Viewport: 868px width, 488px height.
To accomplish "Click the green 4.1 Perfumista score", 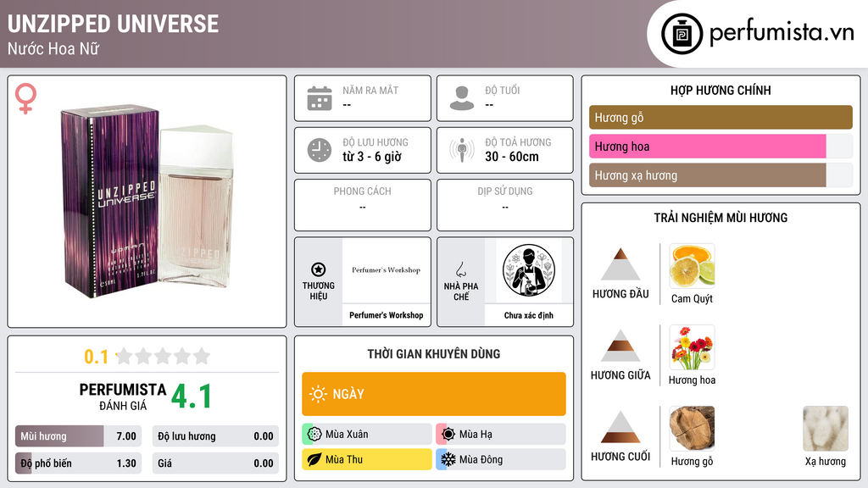I will pos(191,396).
